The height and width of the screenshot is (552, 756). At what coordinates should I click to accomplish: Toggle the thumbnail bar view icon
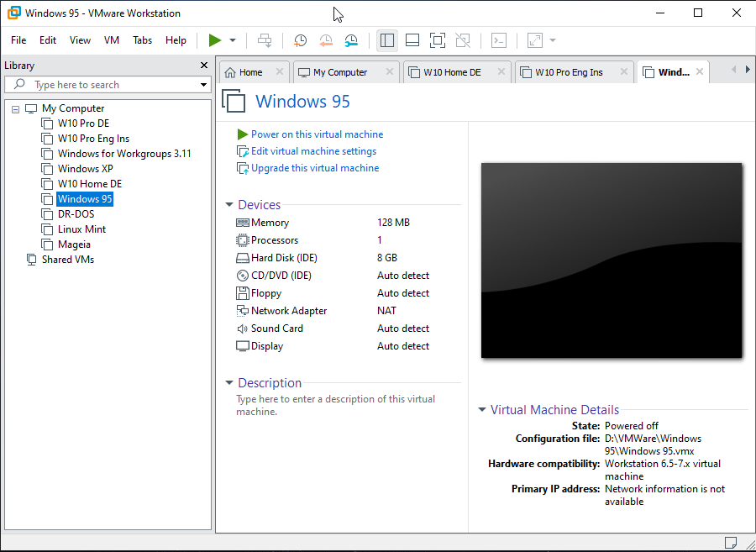pos(412,40)
